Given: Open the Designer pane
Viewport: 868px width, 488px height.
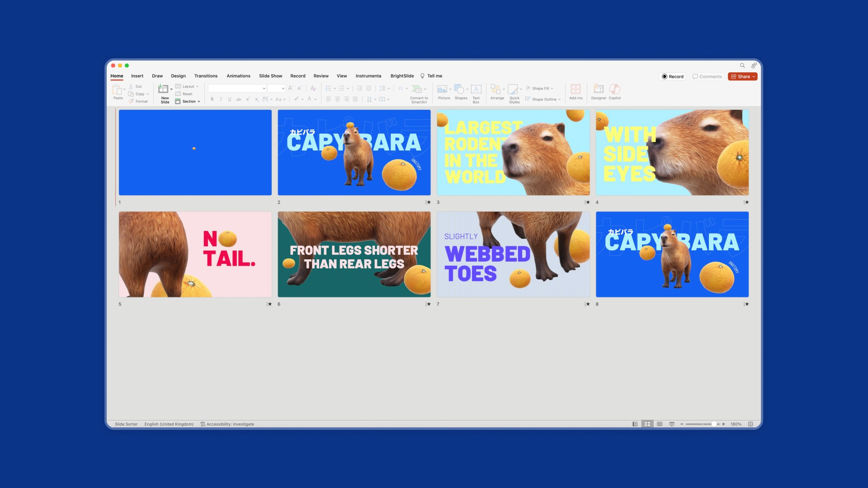Looking at the screenshot, I should (x=598, y=90).
